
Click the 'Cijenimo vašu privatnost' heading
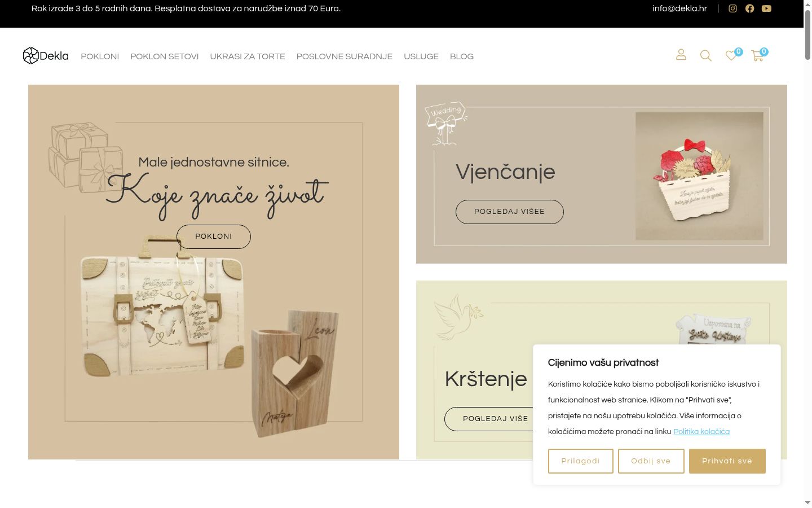(603, 363)
